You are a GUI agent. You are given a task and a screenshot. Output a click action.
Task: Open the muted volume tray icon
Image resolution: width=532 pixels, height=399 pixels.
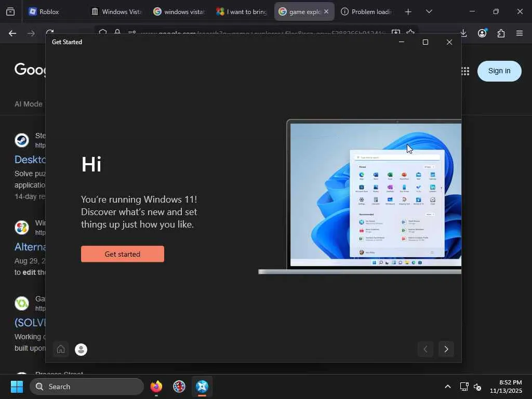click(477, 387)
